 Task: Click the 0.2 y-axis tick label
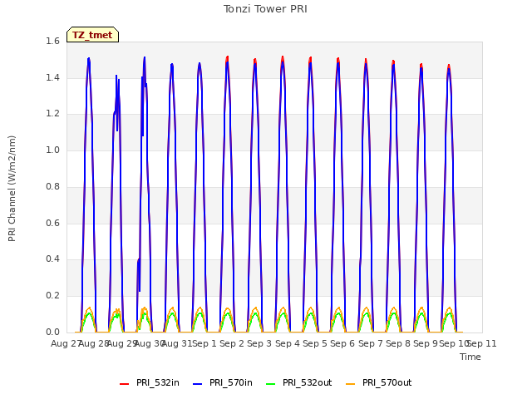click(52, 296)
